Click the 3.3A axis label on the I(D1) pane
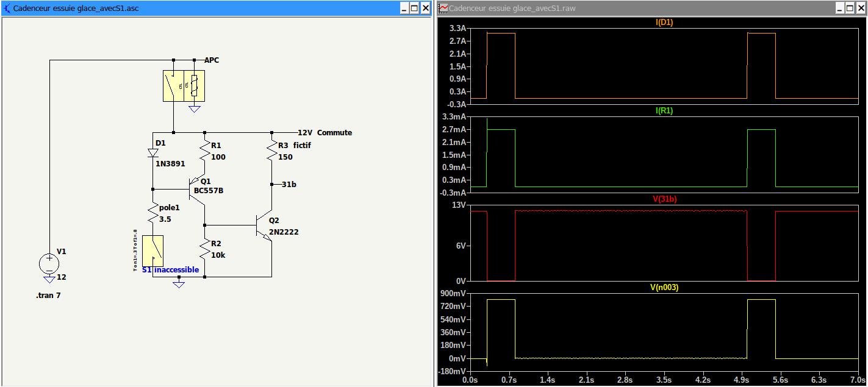The image size is (868, 387). point(459,29)
